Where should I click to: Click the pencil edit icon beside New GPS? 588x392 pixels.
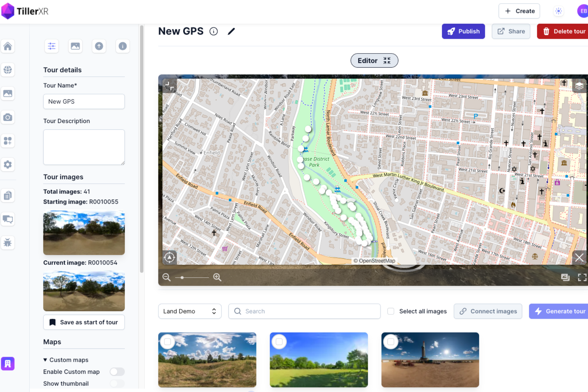click(231, 31)
